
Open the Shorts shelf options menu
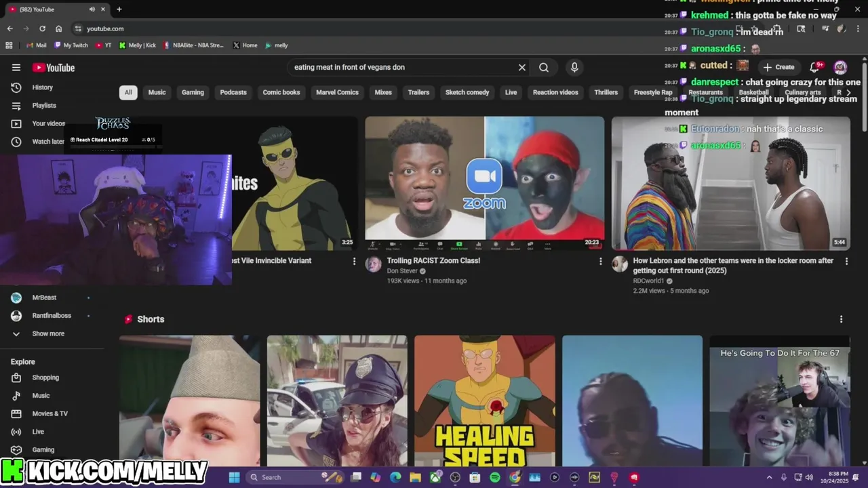(842, 319)
